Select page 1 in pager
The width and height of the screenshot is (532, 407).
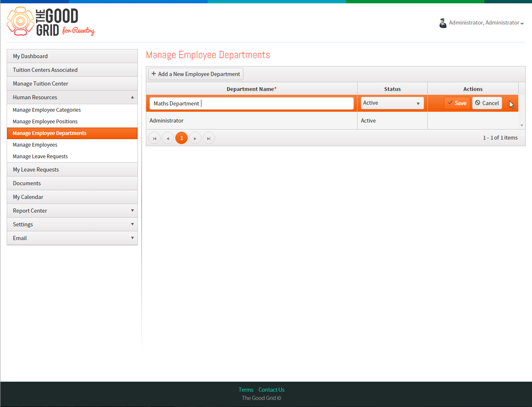[x=181, y=138]
